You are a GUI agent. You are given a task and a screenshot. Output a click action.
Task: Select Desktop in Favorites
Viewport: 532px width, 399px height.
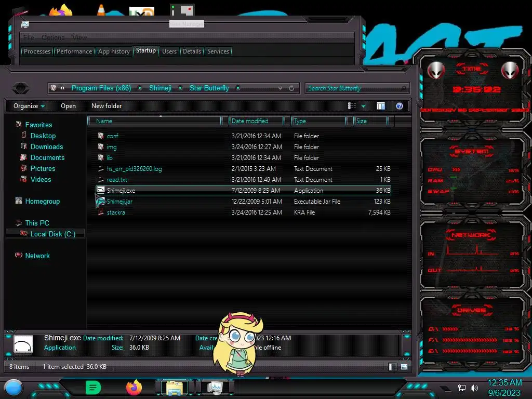pyautogui.click(x=43, y=136)
